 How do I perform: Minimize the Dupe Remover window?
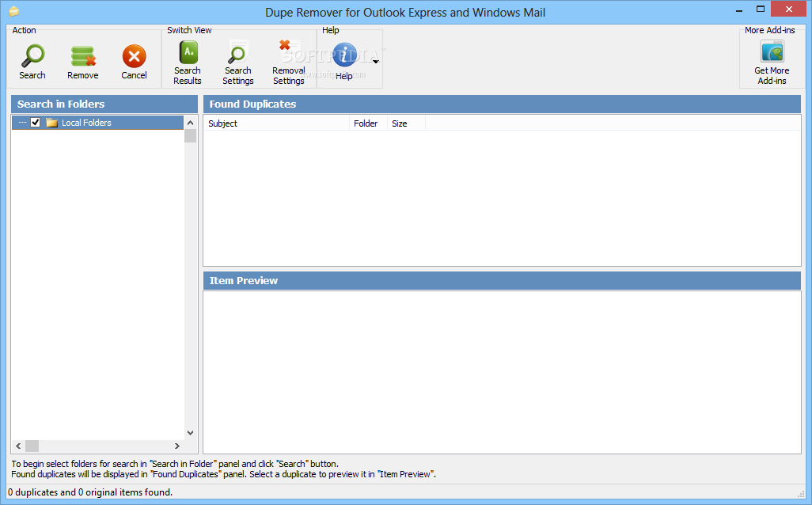739,9
